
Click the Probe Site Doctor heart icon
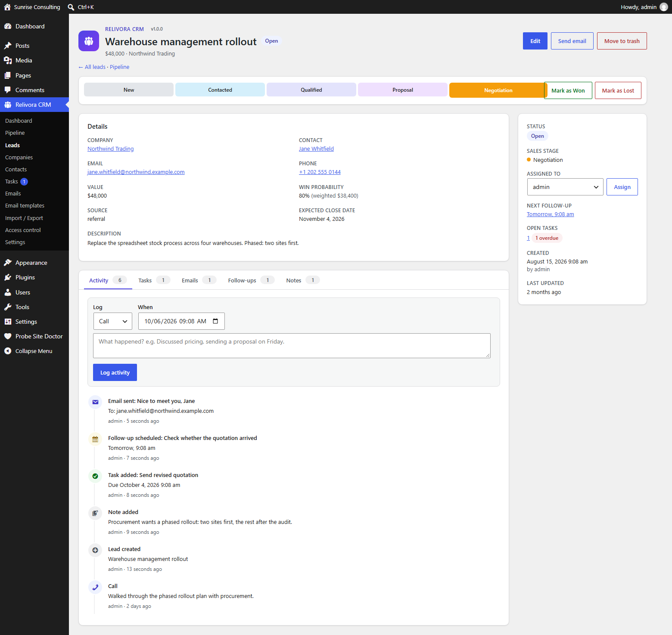(x=8, y=336)
